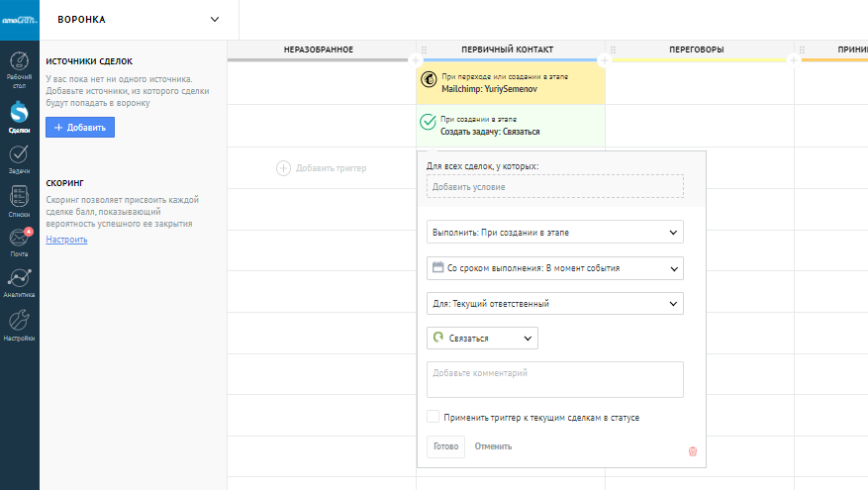Open Со сроком выполнения dropdown
Viewport: 868px width, 490px height.
(x=554, y=268)
